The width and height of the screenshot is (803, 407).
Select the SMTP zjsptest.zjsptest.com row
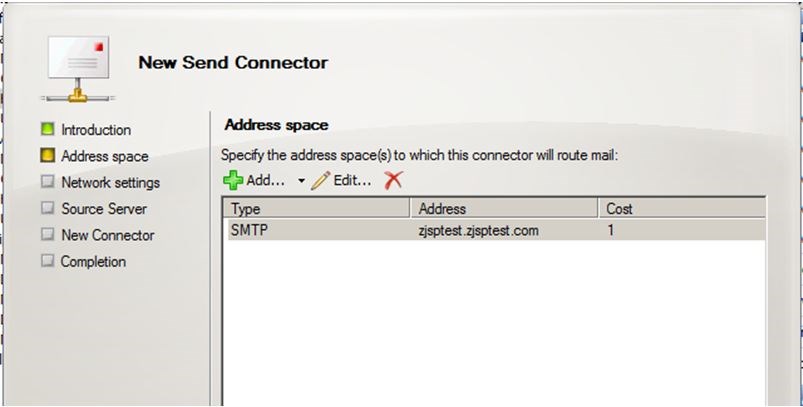click(x=494, y=230)
